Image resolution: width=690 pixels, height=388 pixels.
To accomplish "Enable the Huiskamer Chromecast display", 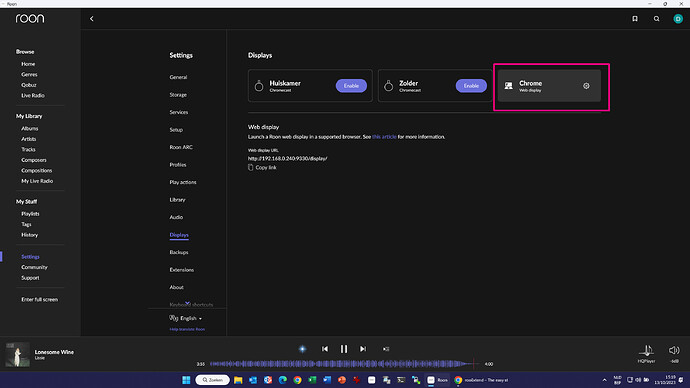I will [x=351, y=86].
